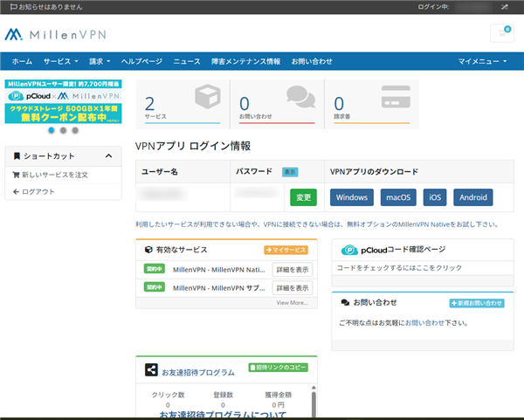Go to ホーム in navigation bar
This screenshot has width=524, height=420.
click(22, 61)
